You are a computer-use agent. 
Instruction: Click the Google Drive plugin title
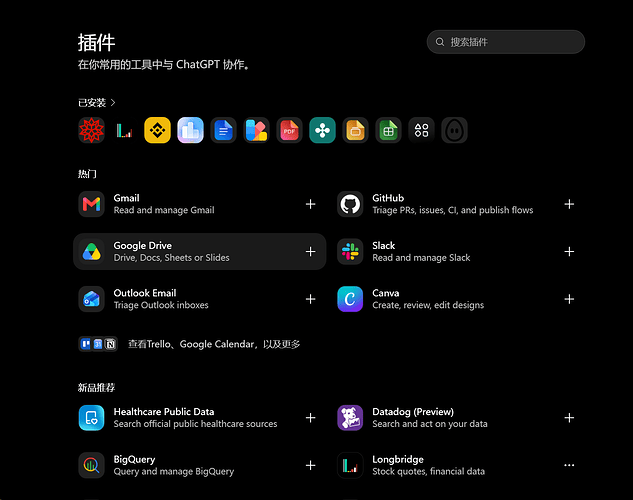[x=143, y=245]
